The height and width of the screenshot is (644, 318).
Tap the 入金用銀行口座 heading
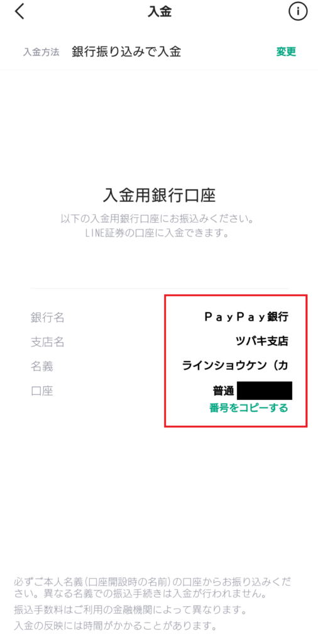click(x=159, y=196)
